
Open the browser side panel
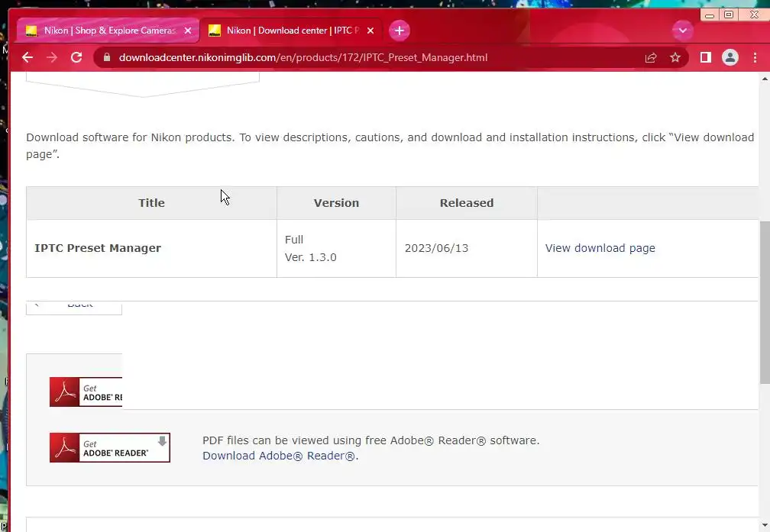click(706, 57)
